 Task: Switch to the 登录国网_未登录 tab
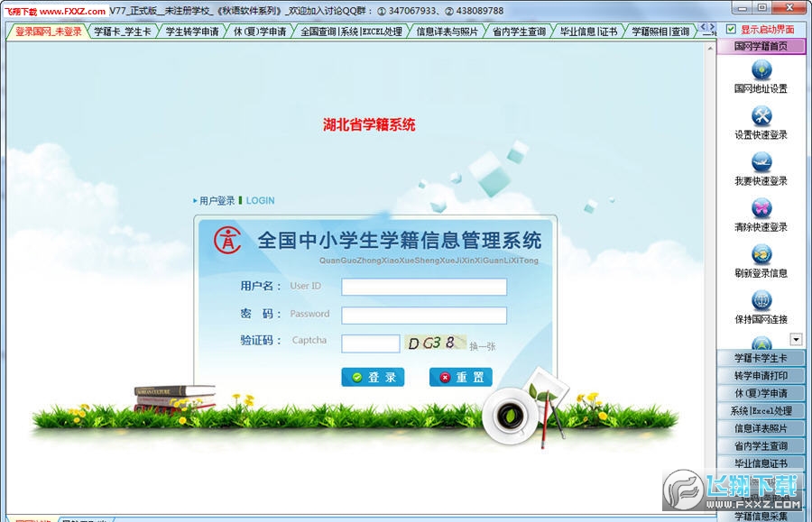pyautogui.click(x=48, y=32)
